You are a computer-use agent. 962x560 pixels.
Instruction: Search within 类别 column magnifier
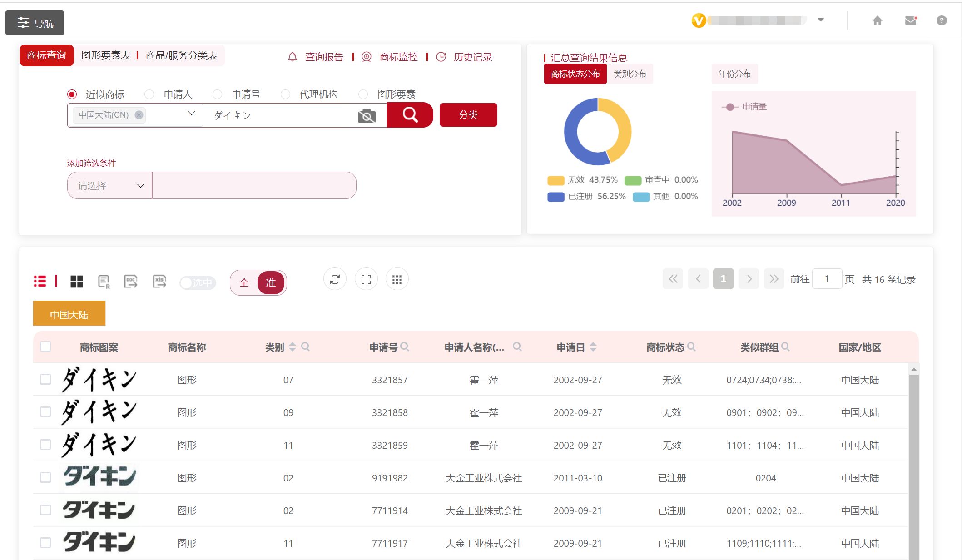click(306, 347)
